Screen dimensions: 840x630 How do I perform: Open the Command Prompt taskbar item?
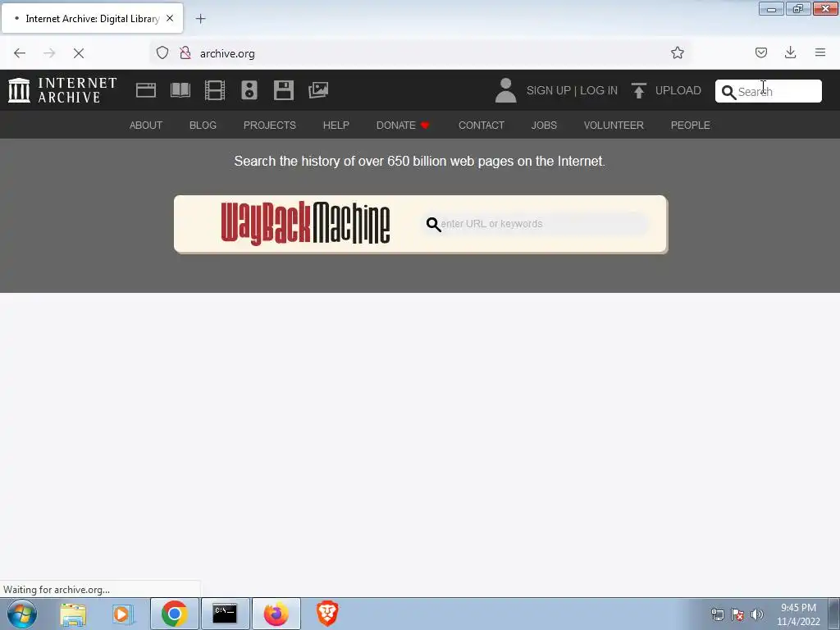pyautogui.click(x=225, y=614)
